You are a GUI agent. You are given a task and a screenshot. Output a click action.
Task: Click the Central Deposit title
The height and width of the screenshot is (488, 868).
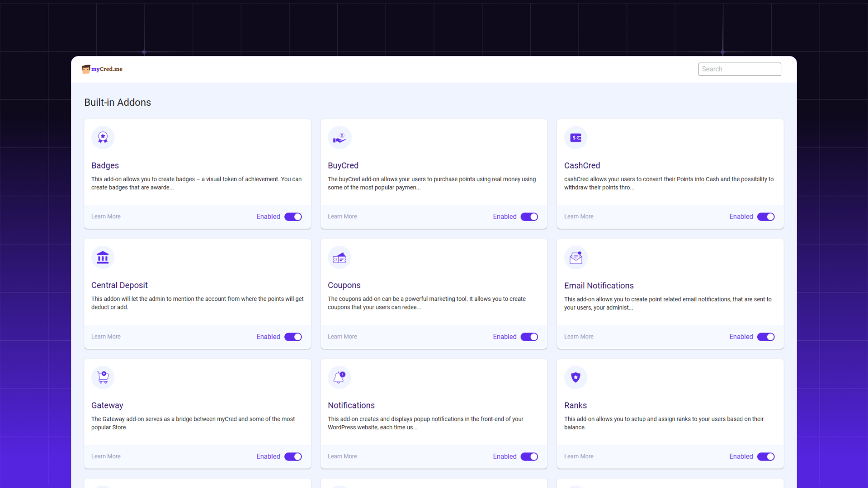(119, 286)
